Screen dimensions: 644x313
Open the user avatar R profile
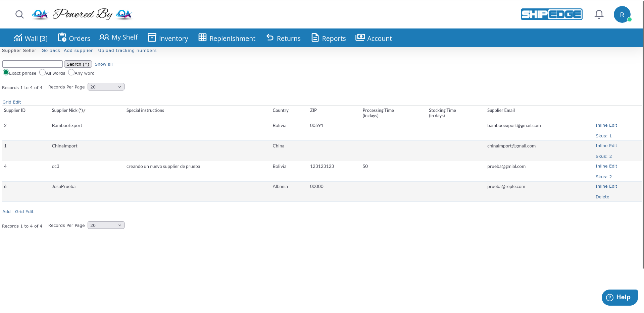[622, 15]
